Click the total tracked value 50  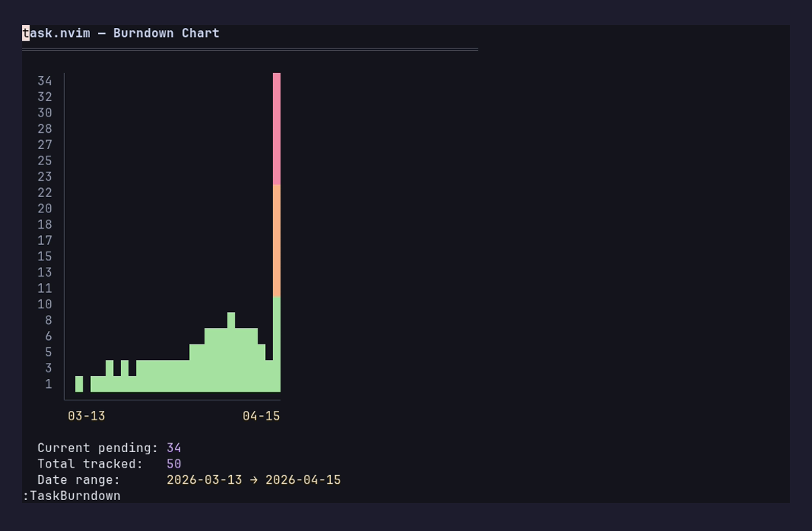click(x=174, y=464)
